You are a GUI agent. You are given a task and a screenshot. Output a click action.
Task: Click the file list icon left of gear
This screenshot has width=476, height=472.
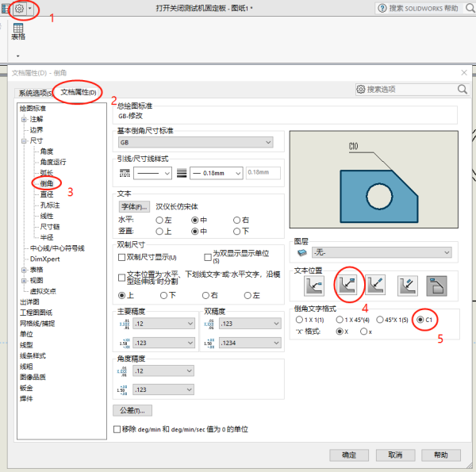[x=6, y=9]
